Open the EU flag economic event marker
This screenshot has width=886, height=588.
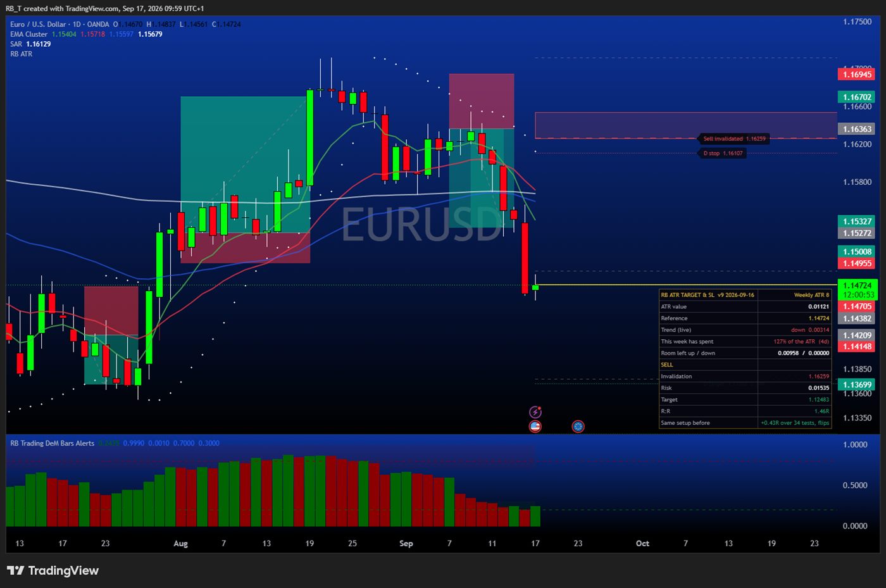(x=578, y=426)
